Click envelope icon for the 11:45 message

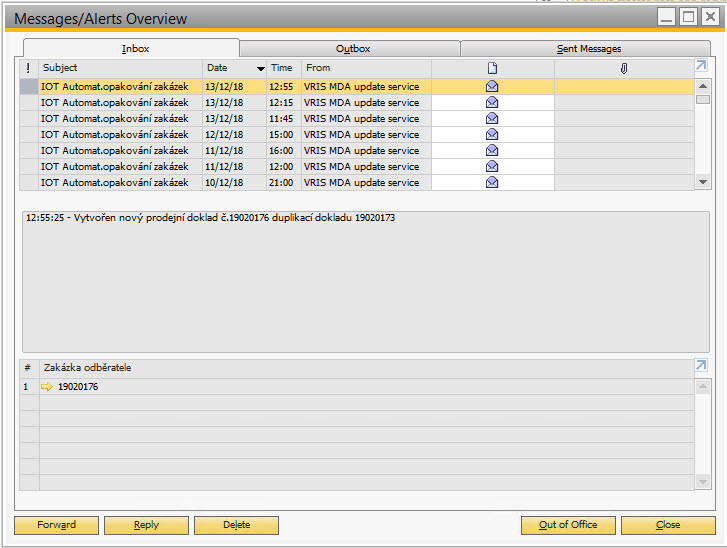492,119
